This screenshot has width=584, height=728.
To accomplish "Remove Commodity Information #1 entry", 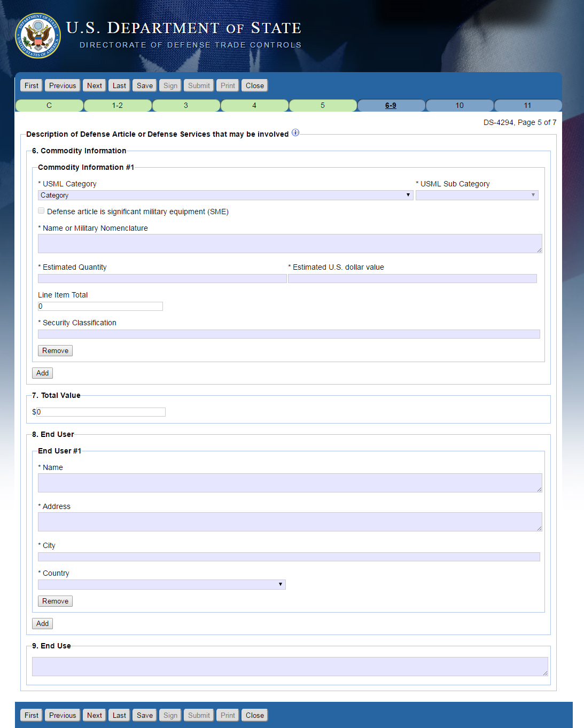I will pyautogui.click(x=55, y=351).
